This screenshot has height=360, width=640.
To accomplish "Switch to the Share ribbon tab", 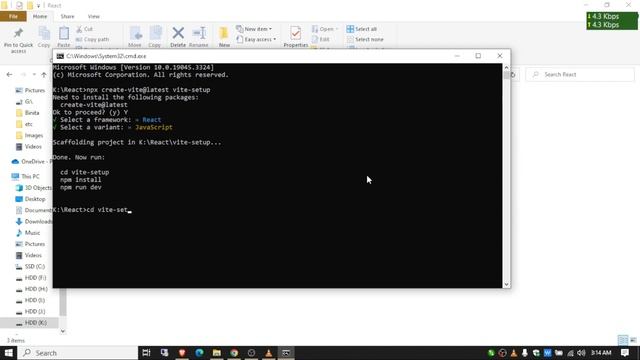I will [67, 16].
